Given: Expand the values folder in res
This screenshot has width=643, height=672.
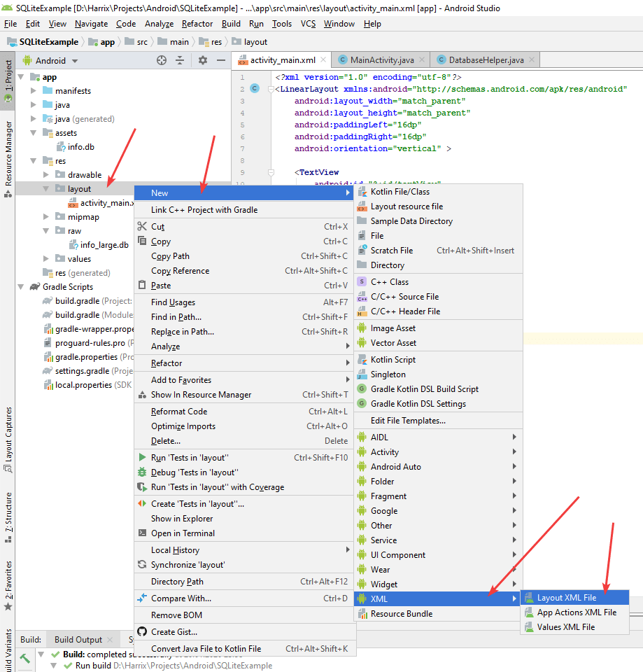Looking at the screenshot, I should (x=46, y=259).
